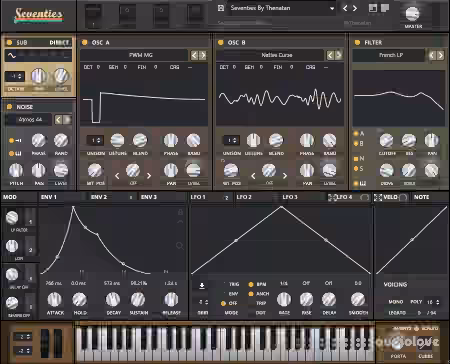This screenshot has width=450, height=364.
Task: Switch to the LFO 4 tab
Action: (345, 197)
